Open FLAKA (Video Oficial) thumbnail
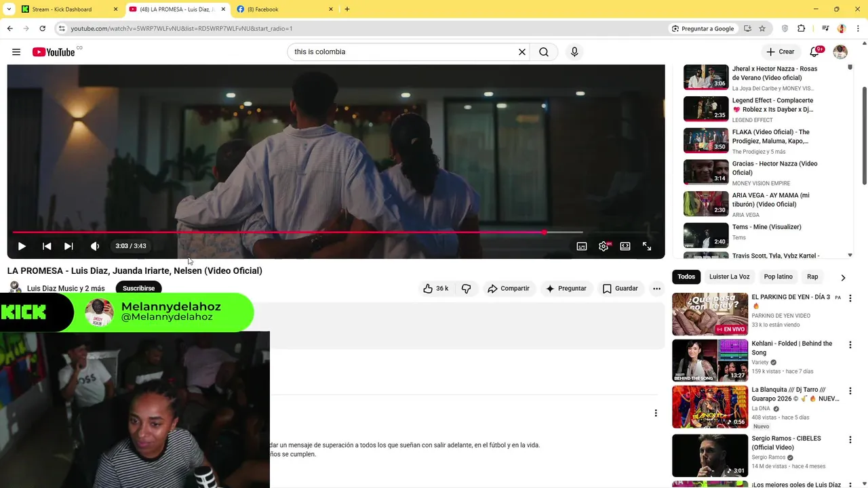The image size is (868, 488). [706, 140]
